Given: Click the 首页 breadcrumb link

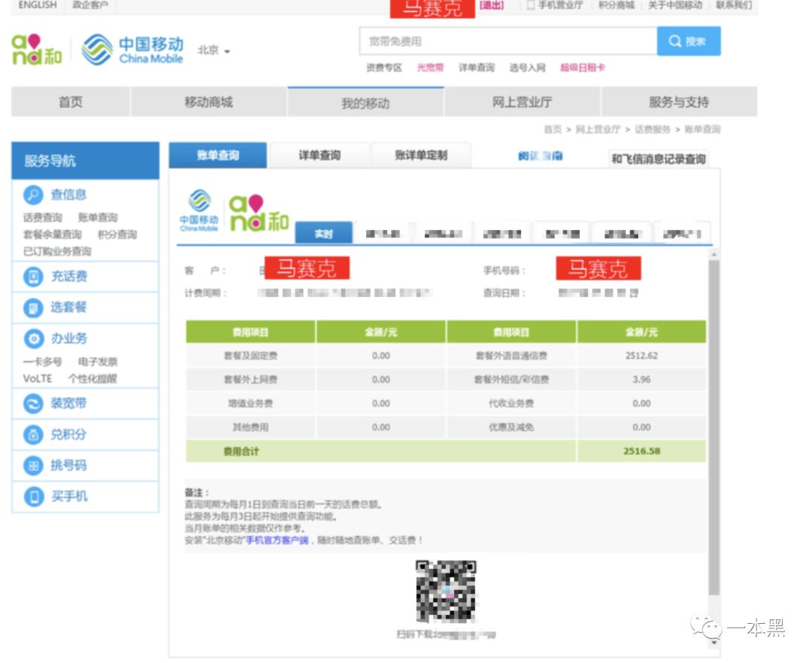Looking at the screenshot, I should (553, 129).
